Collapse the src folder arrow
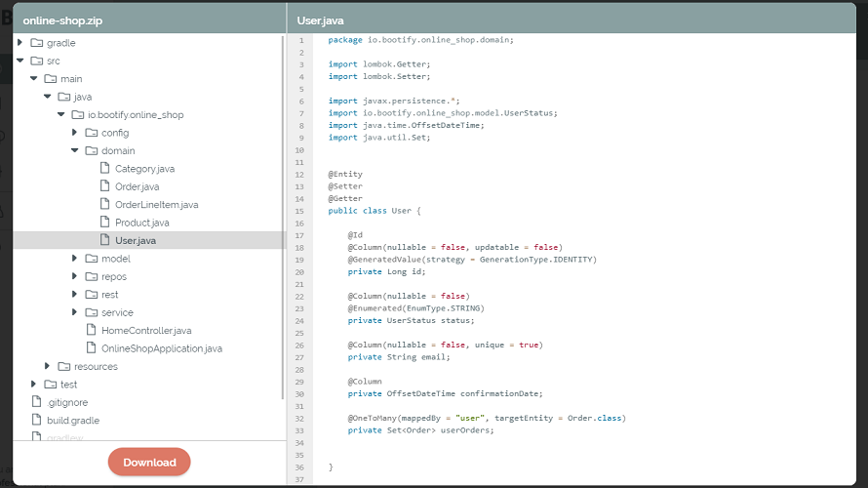Image resolution: width=868 pixels, height=488 pixels. pos(20,61)
